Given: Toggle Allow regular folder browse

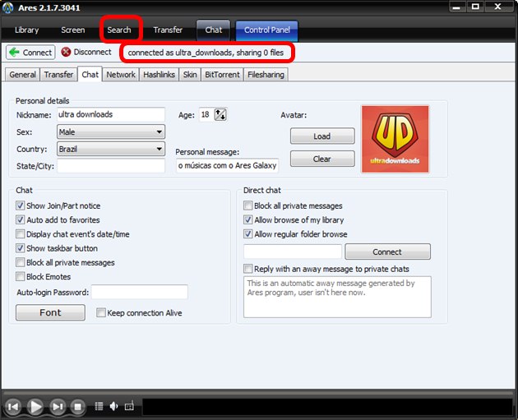Looking at the screenshot, I should click(247, 234).
